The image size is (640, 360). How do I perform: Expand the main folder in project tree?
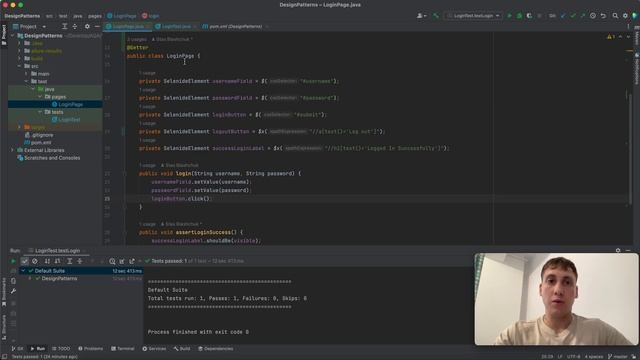26,74
